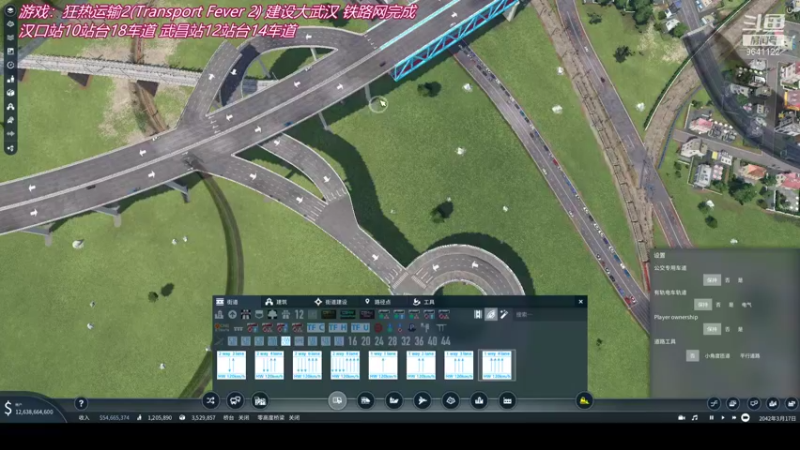The image size is (800, 450).
Task: Open road construction menu in bottom bar
Action: (x=337, y=401)
